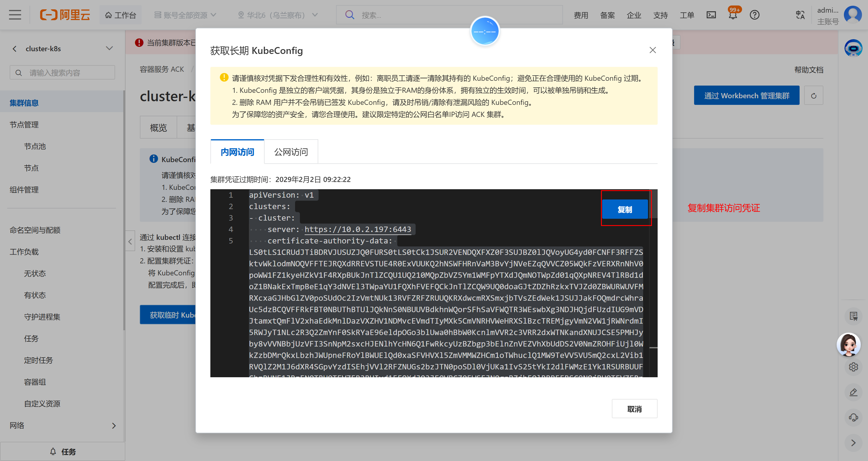The height and width of the screenshot is (461, 868).
Task: Focus the top search box
Action: pos(449,15)
